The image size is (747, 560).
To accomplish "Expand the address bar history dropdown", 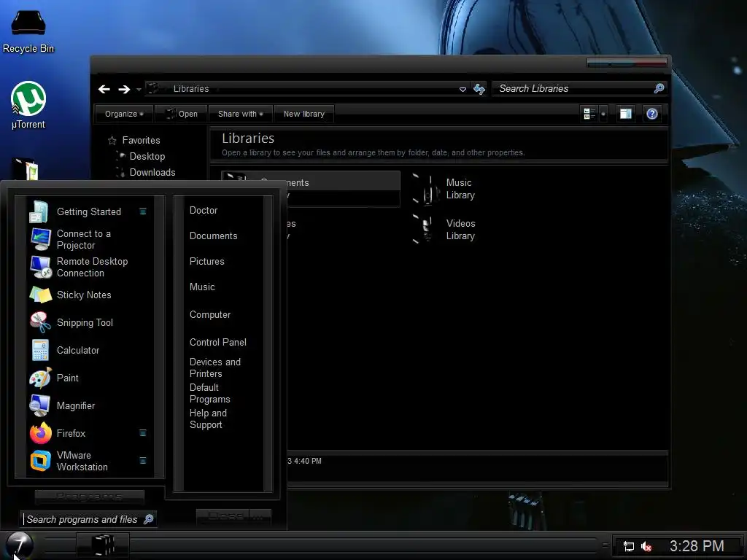I will (x=462, y=89).
